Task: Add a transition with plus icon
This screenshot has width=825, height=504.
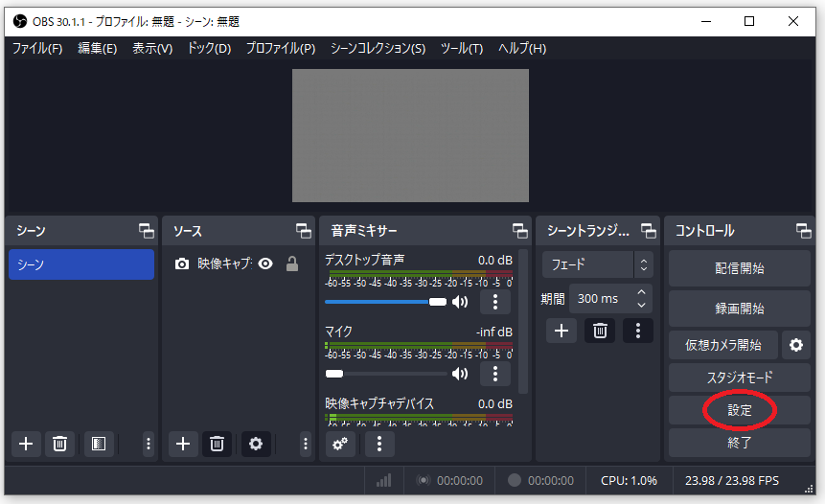Action: pos(561,331)
